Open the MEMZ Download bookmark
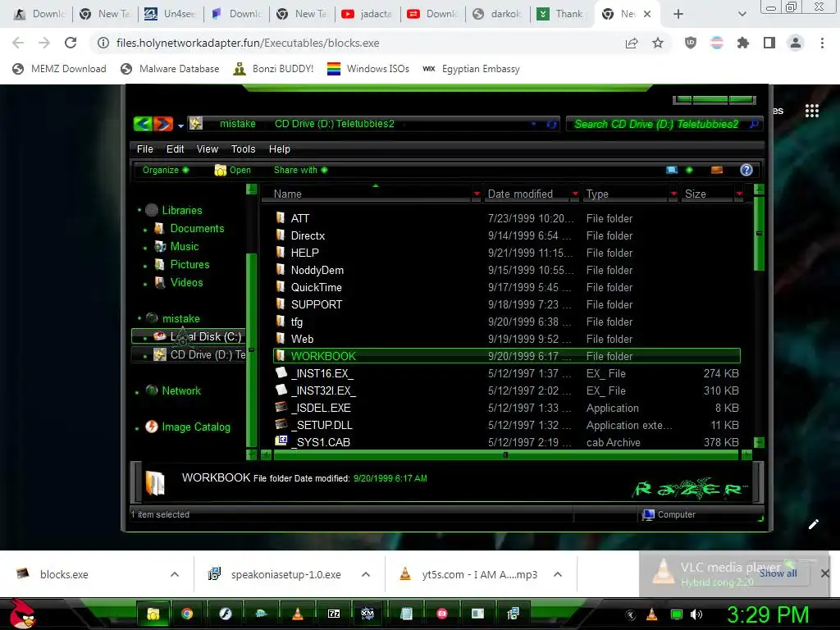This screenshot has width=840, height=630. click(x=59, y=69)
